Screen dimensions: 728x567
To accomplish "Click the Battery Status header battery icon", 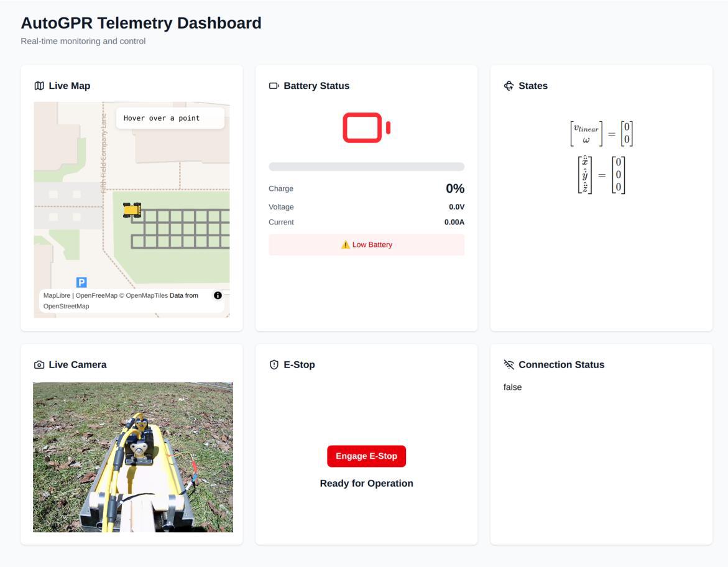I will tap(274, 86).
